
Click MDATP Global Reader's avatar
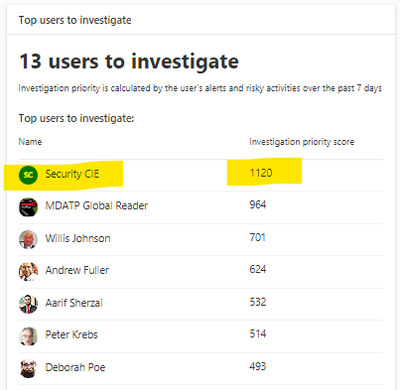pos(28,207)
